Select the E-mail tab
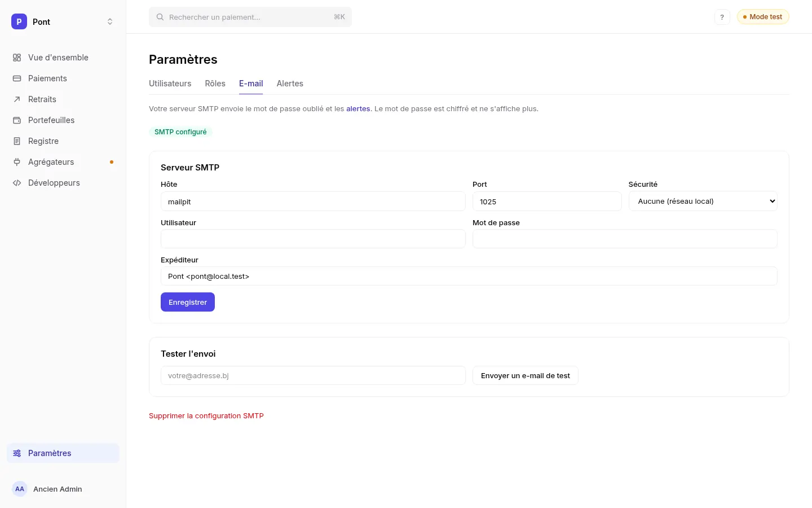This screenshot has height=508, width=812. click(251, 84)
